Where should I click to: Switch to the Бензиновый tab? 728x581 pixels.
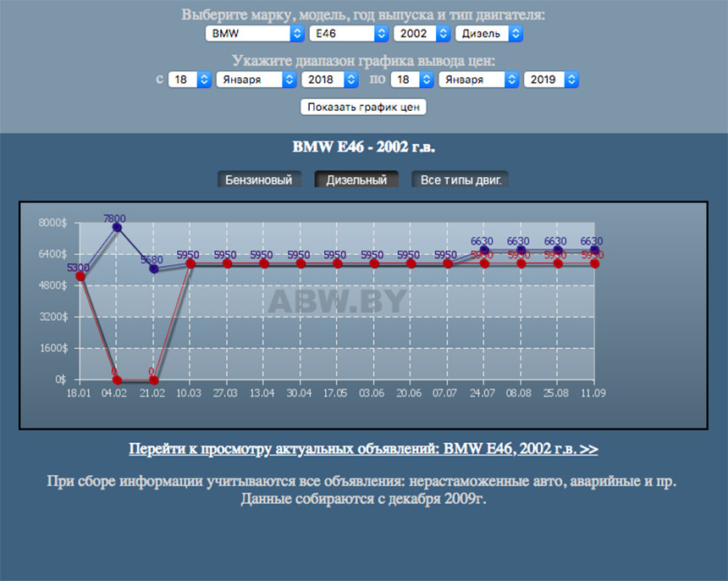259,180
